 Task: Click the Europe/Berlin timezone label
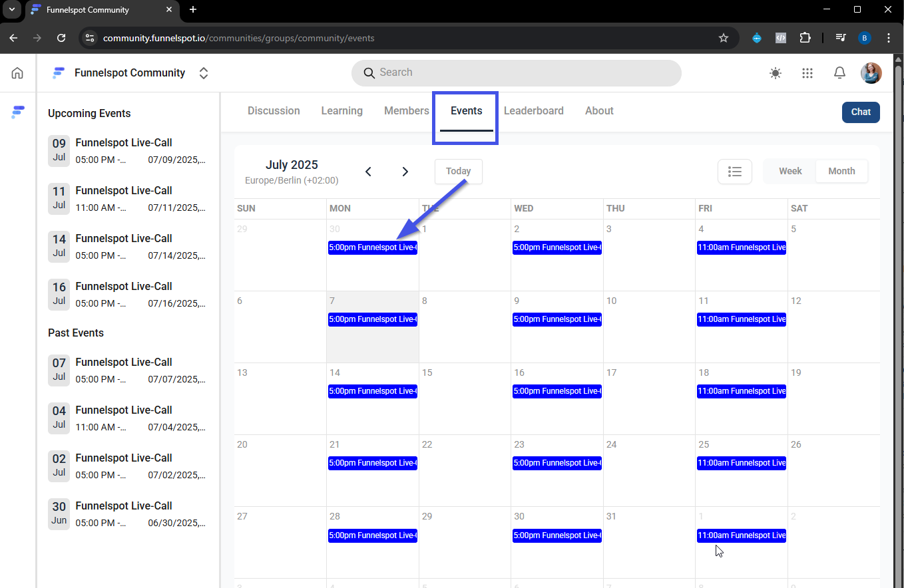click(x=292, y=180)
